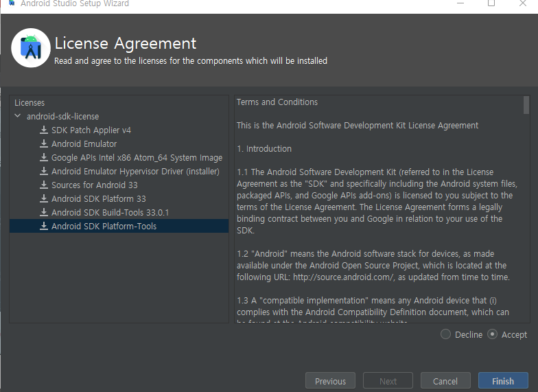
Task: Click the SDK Patch Applier v4 download icon
Action: [44, 130]
